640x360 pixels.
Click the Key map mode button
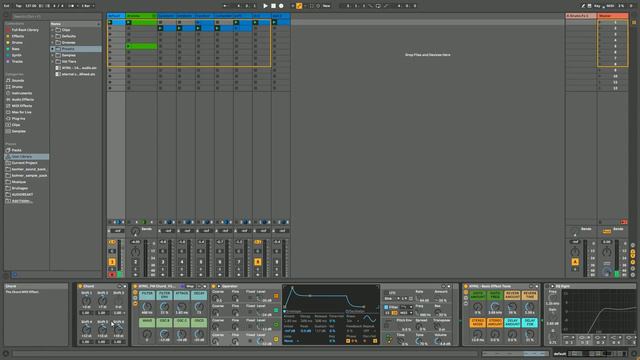597,6
